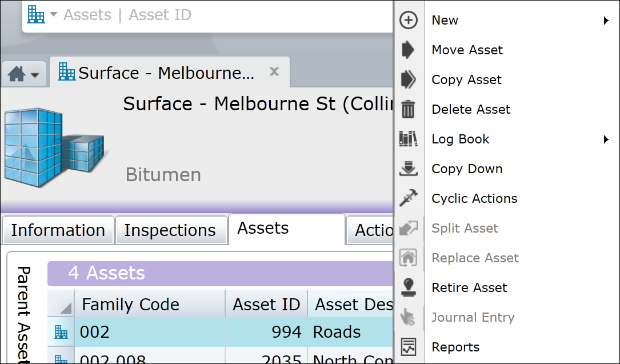Click the trash can icon for Delete Asset
This screenshot has width=620, height=364.
tap(408, 109)
